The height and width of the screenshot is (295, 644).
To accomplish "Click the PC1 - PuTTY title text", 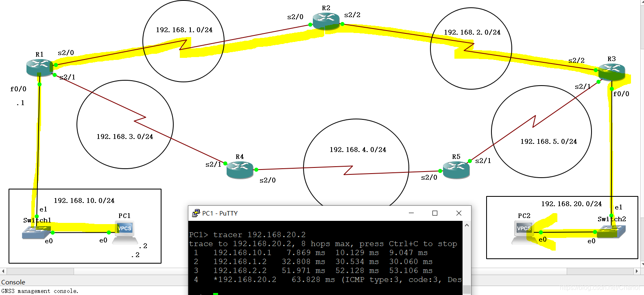I will (x=220, y=213).
